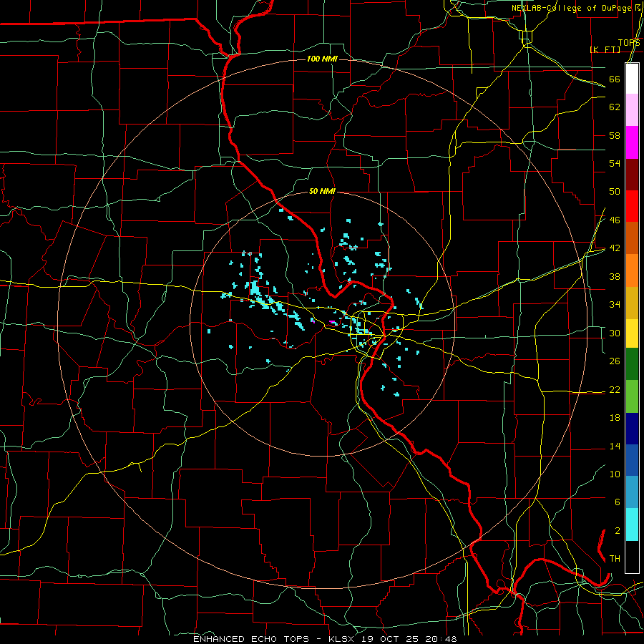The height and width of the screenshot is (644, 644).
Task: Click the 42 legend scale value
Action: coord(615,248)
